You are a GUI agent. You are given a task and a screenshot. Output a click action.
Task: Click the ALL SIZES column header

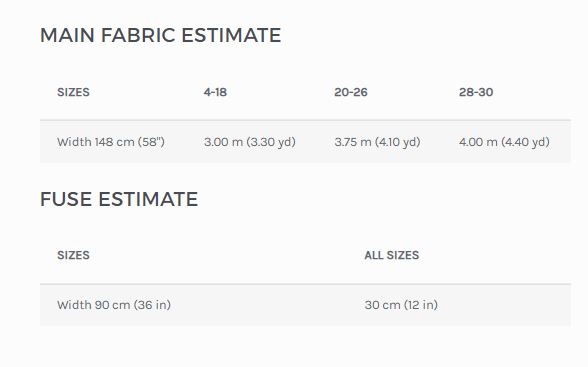392,255
